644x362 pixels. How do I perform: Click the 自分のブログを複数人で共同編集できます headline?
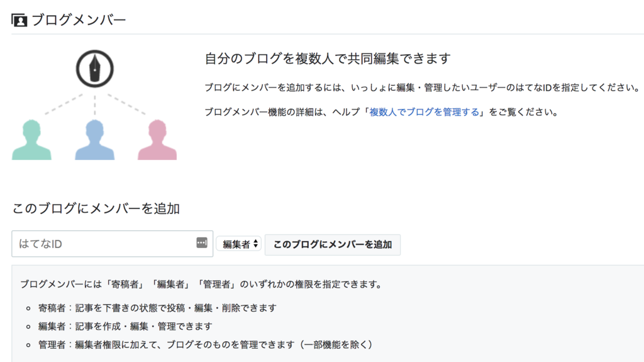coord(328,59)
